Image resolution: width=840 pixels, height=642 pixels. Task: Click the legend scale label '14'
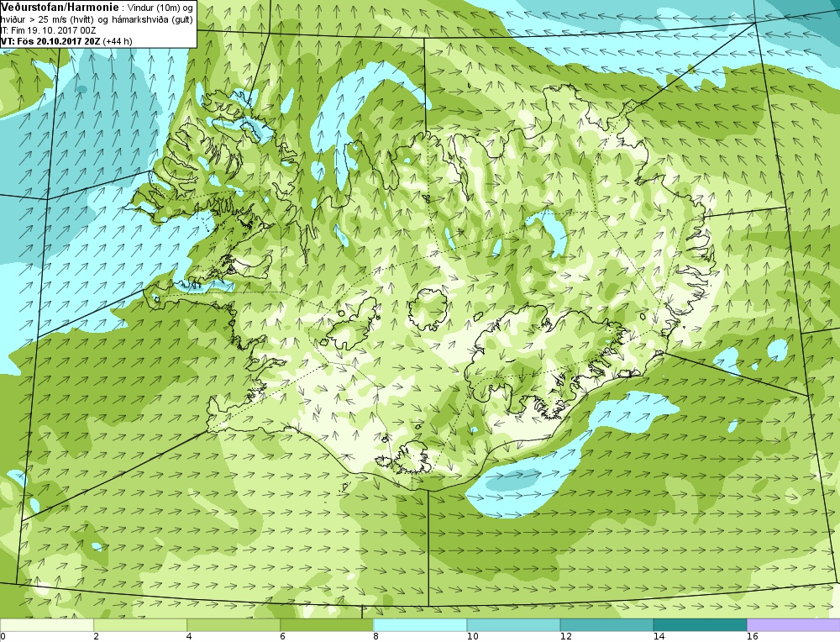(659, 637)
